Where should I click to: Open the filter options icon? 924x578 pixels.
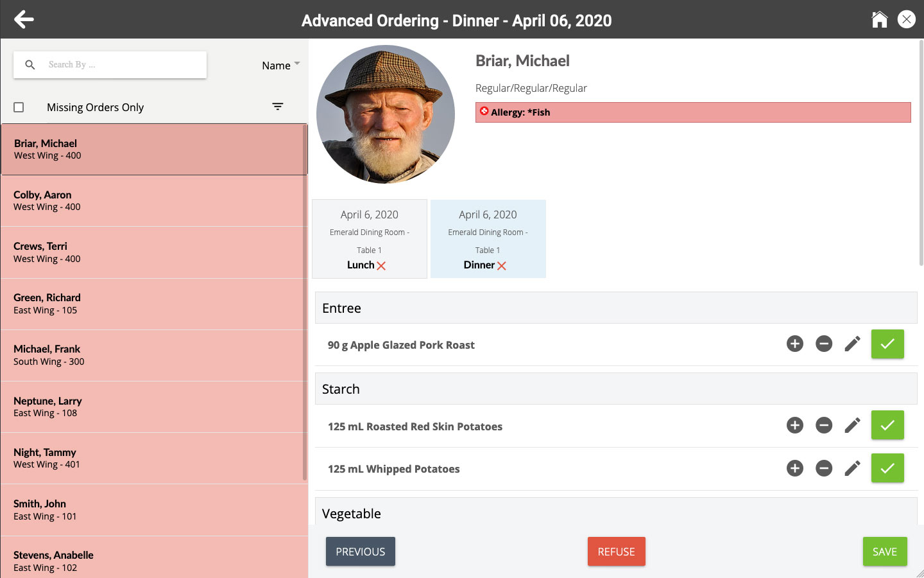click(x=277, y=107)
